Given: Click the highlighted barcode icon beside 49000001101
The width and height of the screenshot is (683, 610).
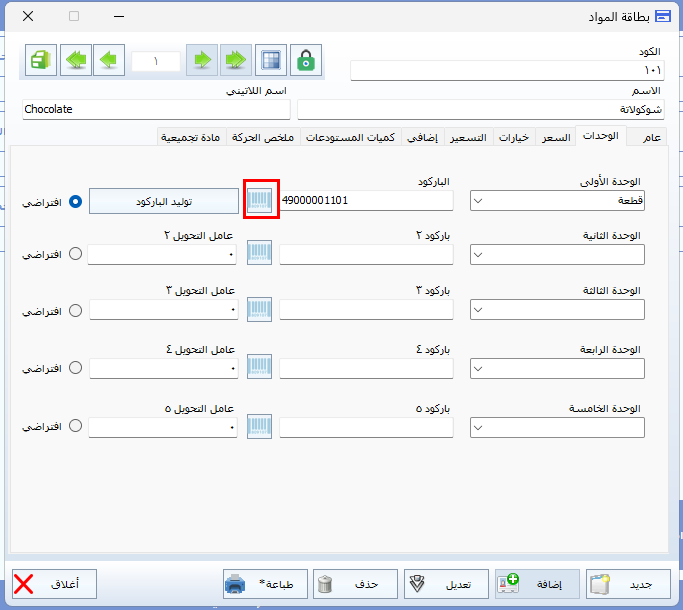Looking at the screenshot, I should click(x=261, y=200).
